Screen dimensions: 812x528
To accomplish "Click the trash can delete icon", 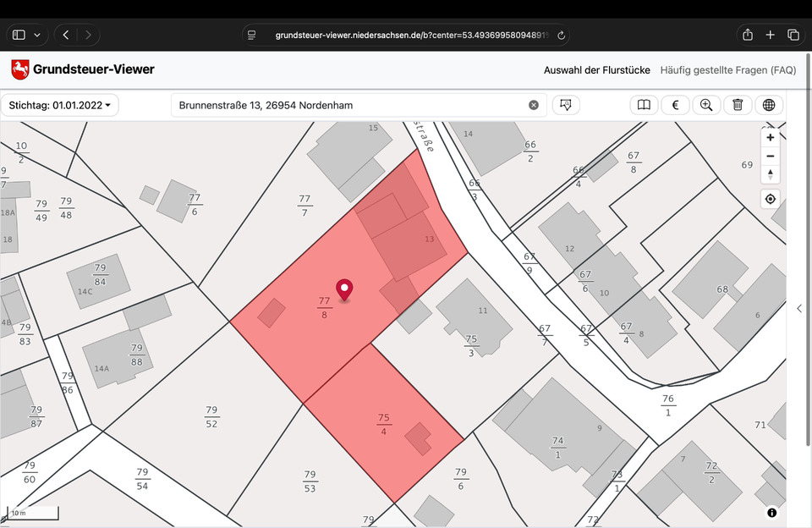I will tap(738, 105).
